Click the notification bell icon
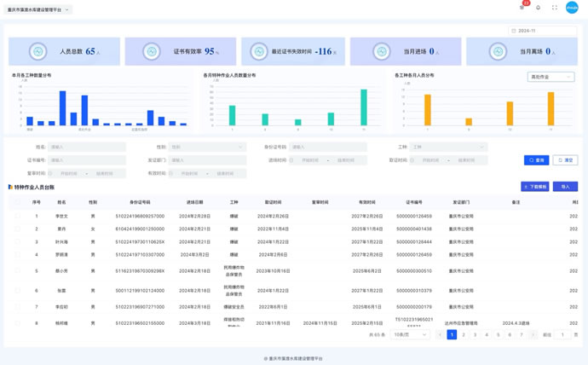588x365 pixels. pos(539,8)
